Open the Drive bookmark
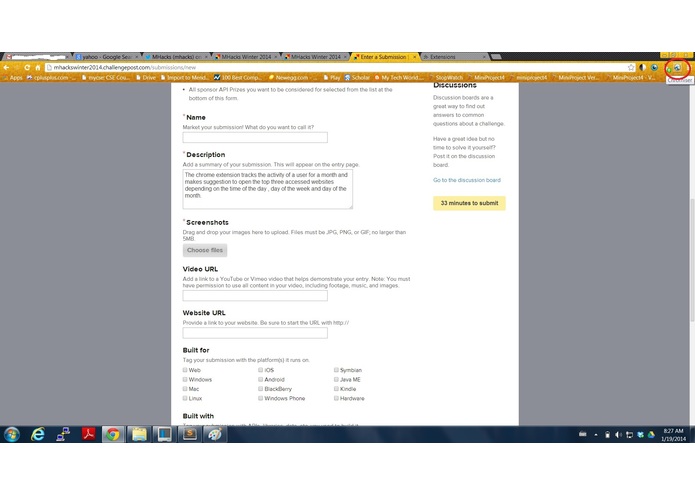The width and height of the screenshot is (695, 494). tap(146, 78)
